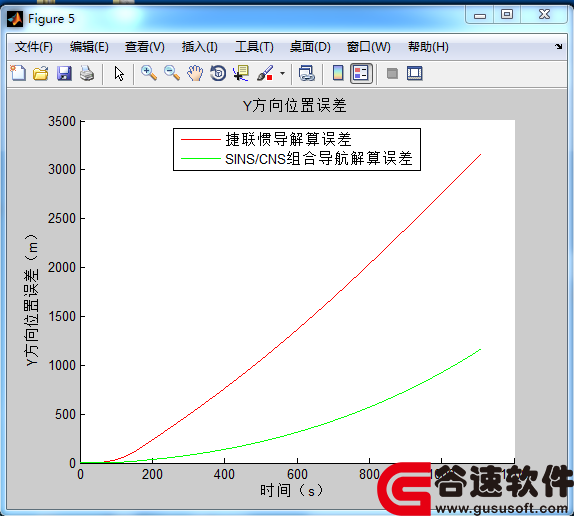Viewport: 574px width, 516px height.
Task: Click the green line sample in legend
Action: [201, 158]
